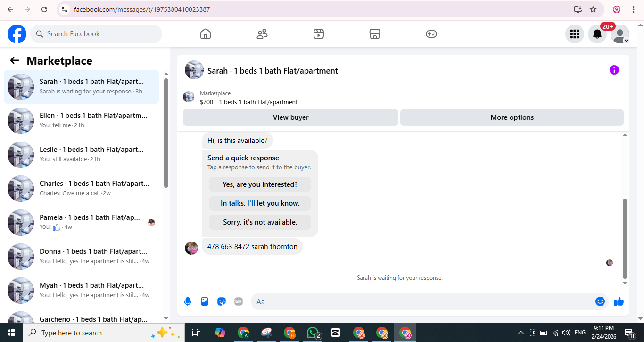Open the Video (Reels) icon
This screenshot has width=644, height=342.
pos(319,34)
